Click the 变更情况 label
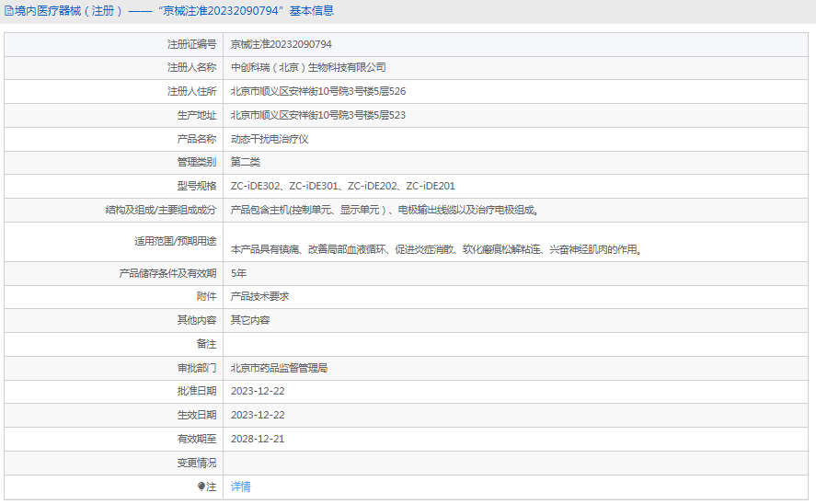 197,463
